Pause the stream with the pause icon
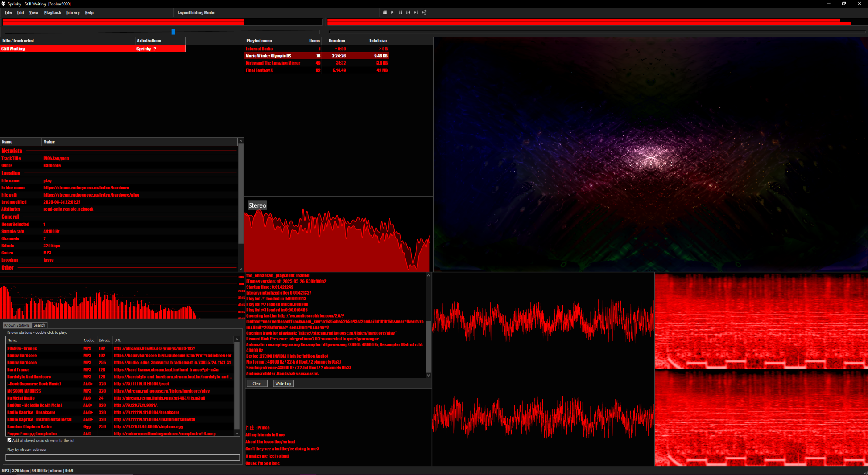Screen dimensions: 868x475 [x=400, y=12]
